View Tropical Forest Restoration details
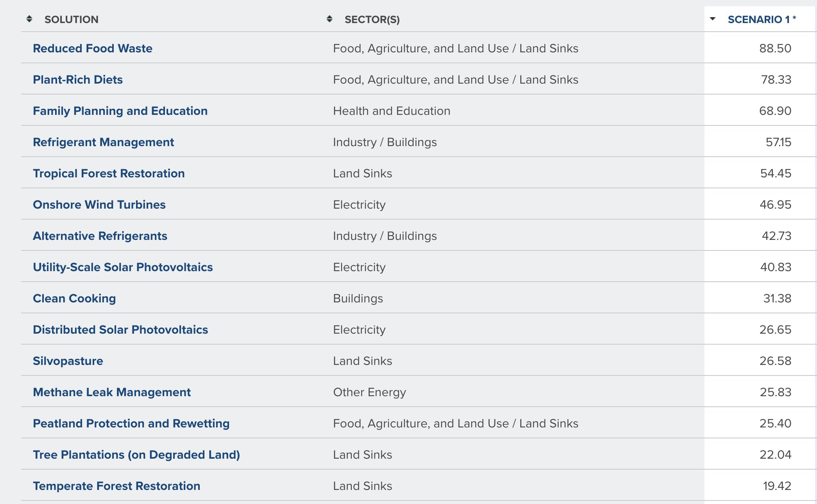 point(109,173)
